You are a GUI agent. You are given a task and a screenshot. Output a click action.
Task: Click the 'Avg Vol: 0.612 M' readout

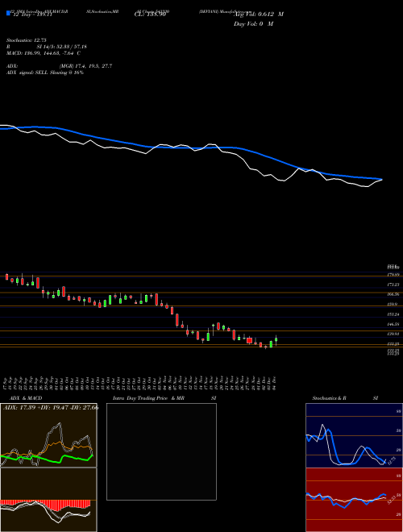coord(258,15)
